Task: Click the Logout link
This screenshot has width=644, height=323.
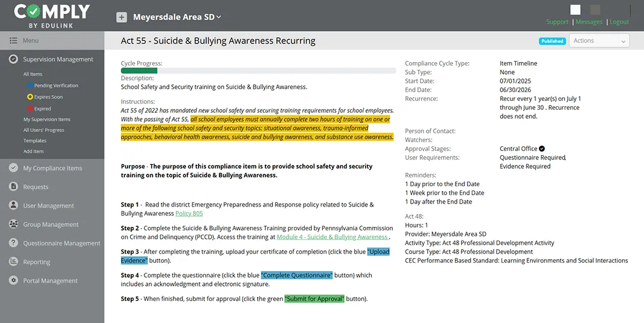Action: coord(619,22)
